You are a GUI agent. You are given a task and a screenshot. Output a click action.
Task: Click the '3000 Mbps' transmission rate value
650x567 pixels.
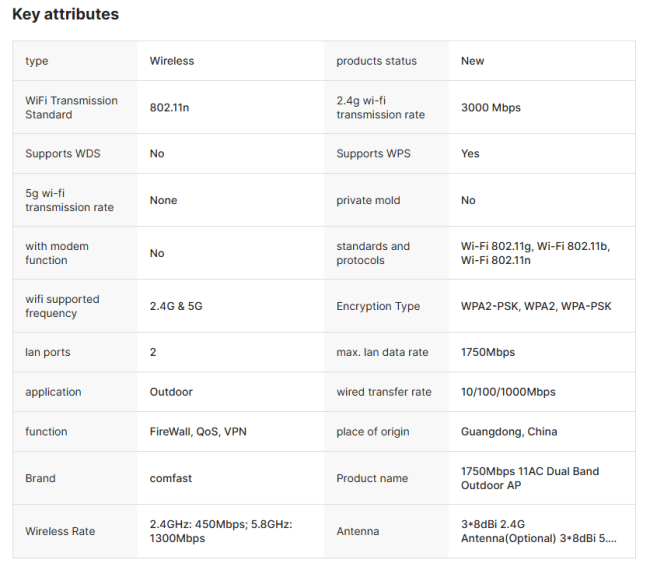click(490, 107)
